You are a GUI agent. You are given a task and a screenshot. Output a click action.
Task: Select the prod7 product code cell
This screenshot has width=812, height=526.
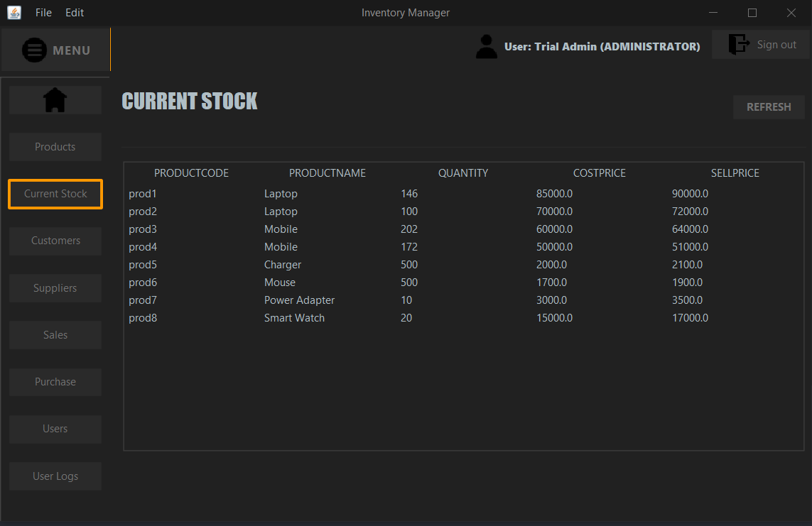pyautogui.click(x=192, y=300)
